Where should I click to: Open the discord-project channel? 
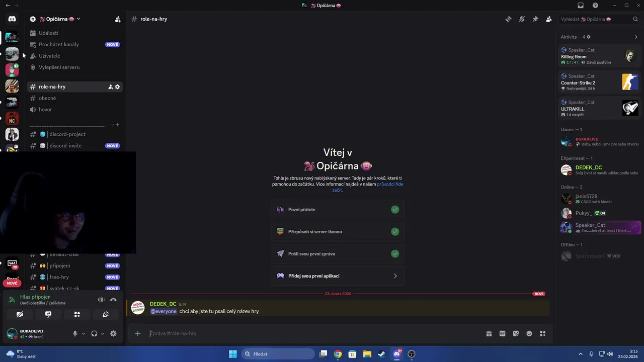click(x=74, y=134)
